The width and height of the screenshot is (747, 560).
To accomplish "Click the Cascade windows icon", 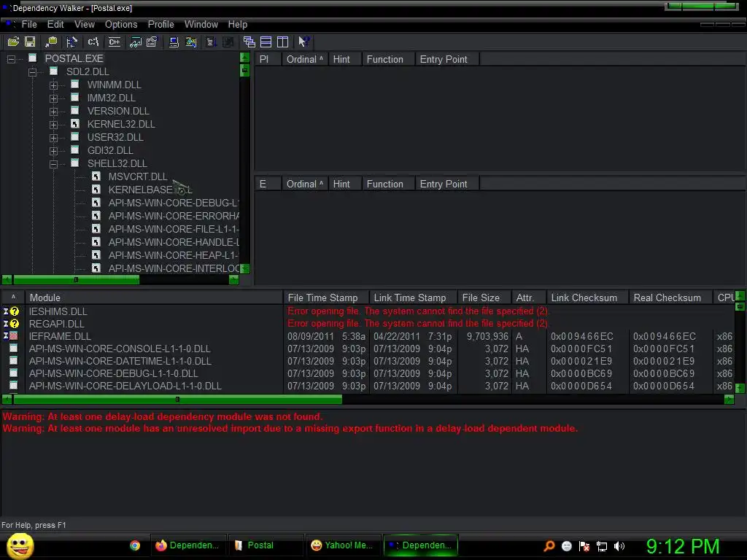I will pyautogui.click(x=249, y=42).
